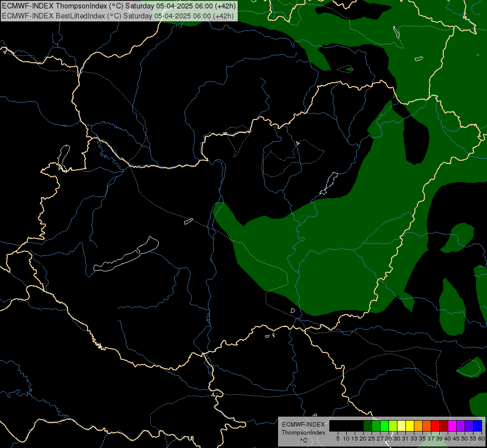Select the magenta 40–45 legend swatch

[452, 426]
